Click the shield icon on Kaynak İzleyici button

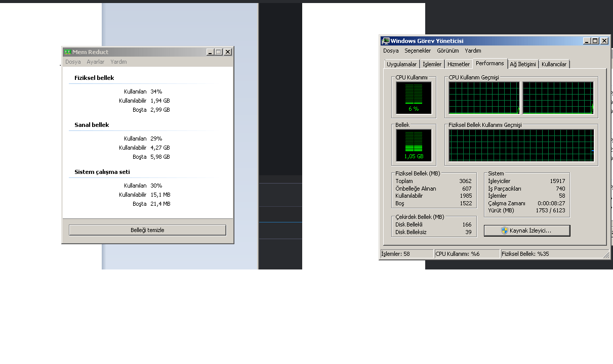[504, 231]
